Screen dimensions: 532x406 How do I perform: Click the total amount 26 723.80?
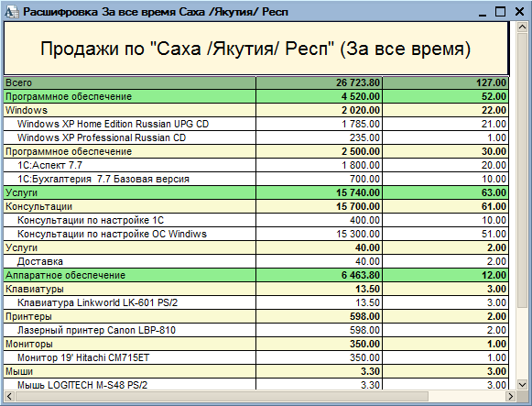(358, 82)
